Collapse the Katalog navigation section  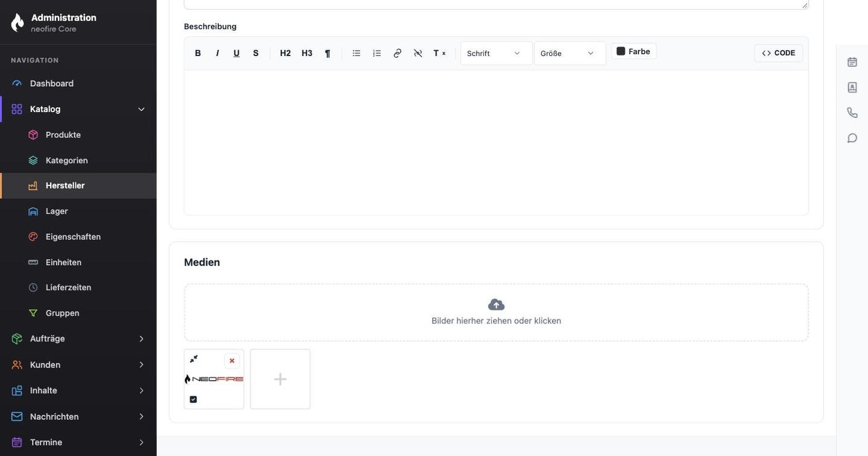[78, 109]
